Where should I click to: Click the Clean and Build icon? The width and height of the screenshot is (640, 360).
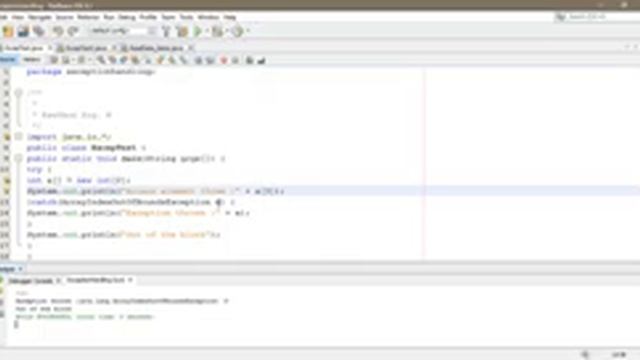pos(182,31)
